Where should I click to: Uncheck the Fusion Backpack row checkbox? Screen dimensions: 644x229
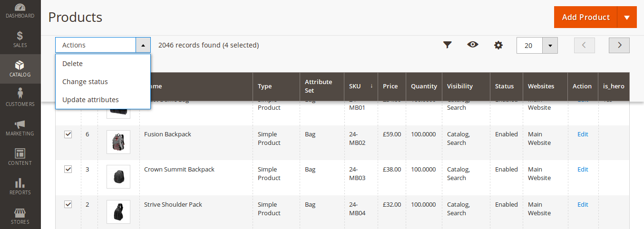[68, 134]
